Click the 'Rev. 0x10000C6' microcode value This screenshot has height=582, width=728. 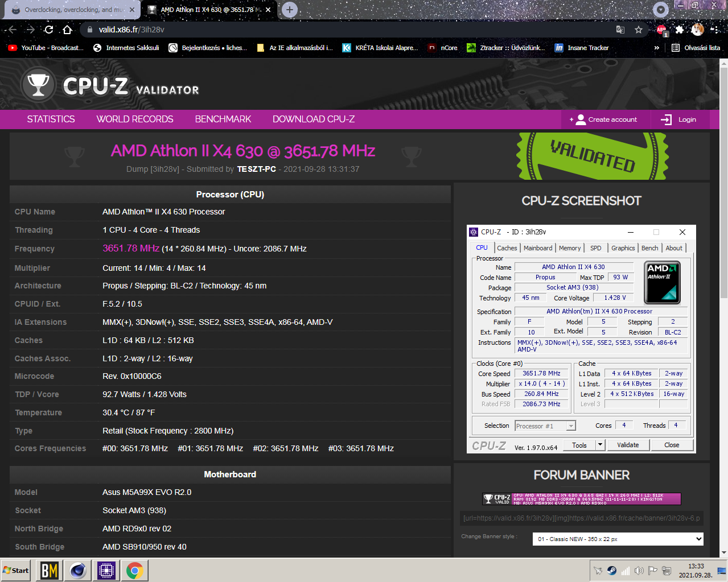pyautogui.click(x=132, y=376)
